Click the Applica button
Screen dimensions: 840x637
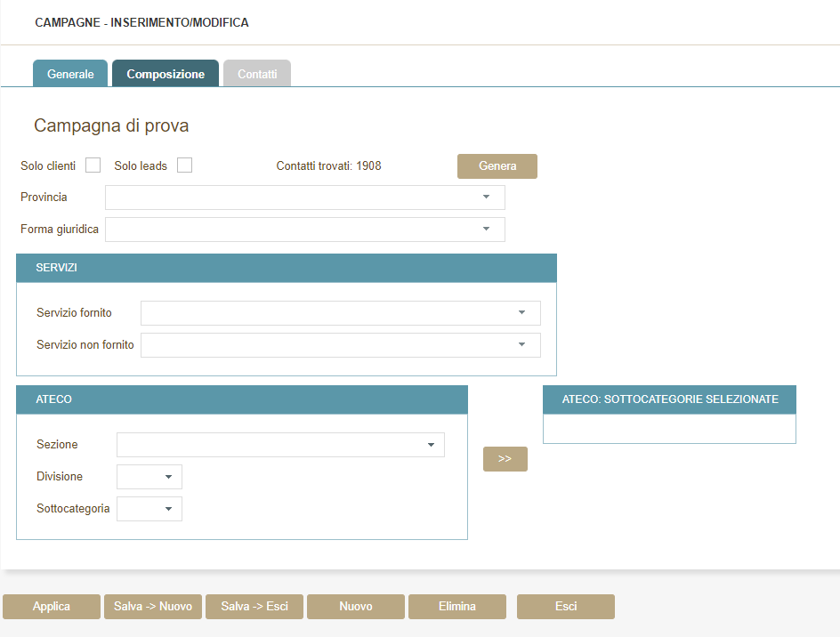52,607
